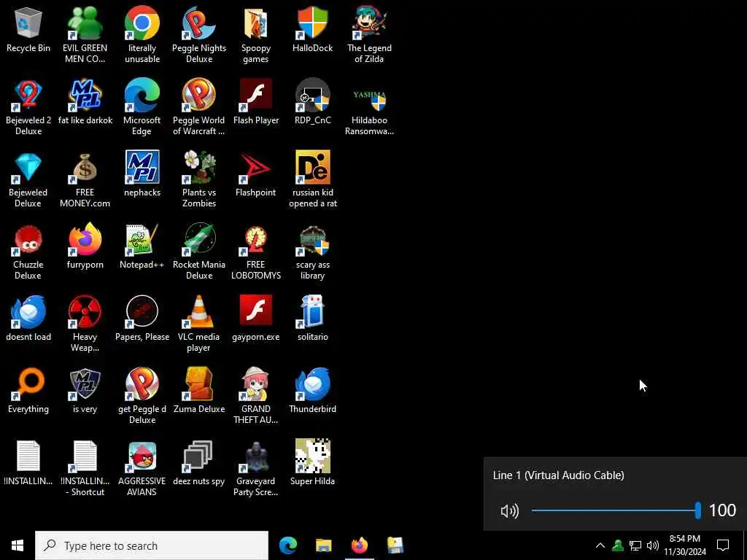Click the Plants vs Zombies icon
The width and height of the screenshot is (747, 560).
coord(198,179)
